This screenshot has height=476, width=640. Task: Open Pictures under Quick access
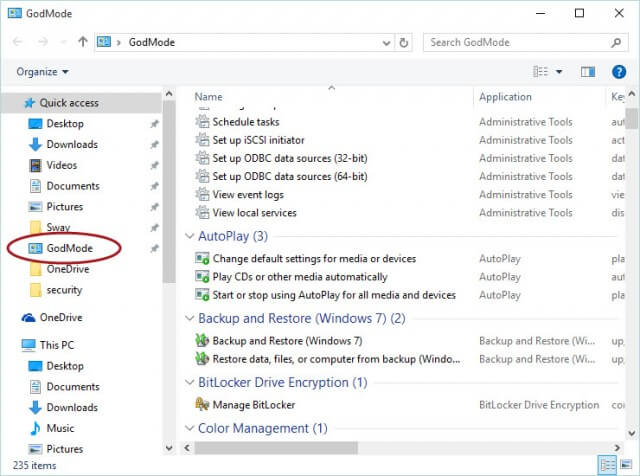pos(64,207)
